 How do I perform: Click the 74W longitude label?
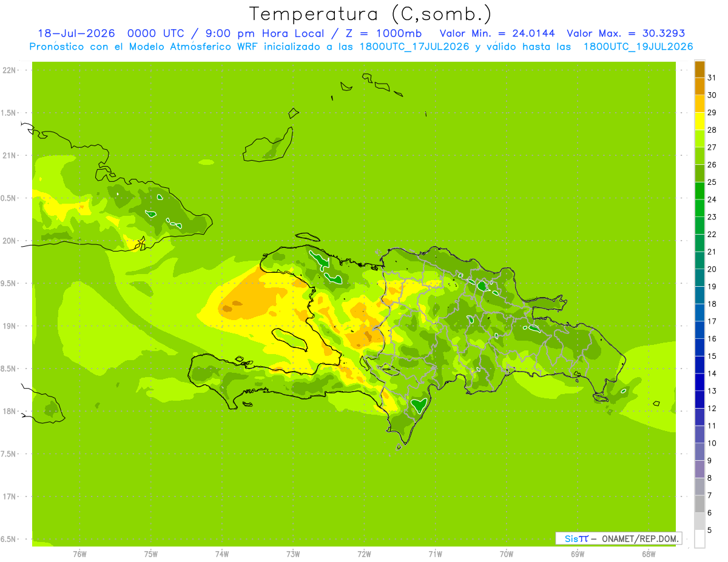(222, 554)
